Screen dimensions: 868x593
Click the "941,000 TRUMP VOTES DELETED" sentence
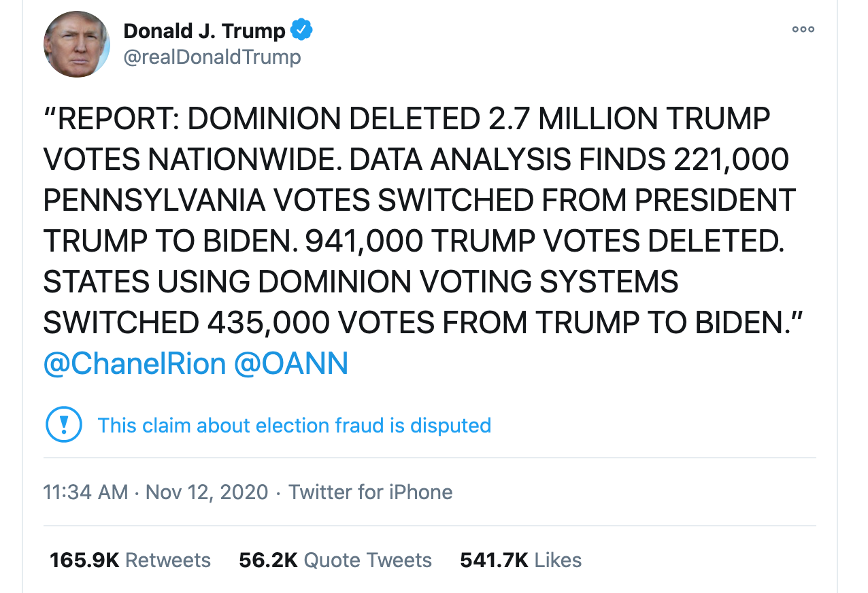(x=545, y=241)
